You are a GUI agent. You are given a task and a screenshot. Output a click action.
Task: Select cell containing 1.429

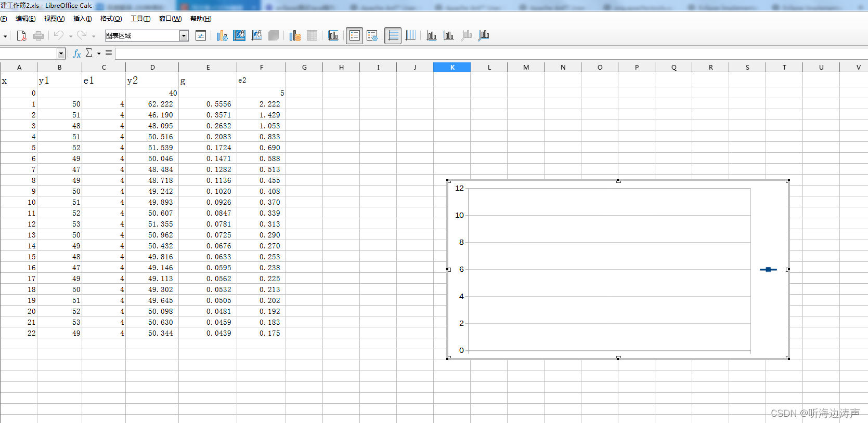261,115
